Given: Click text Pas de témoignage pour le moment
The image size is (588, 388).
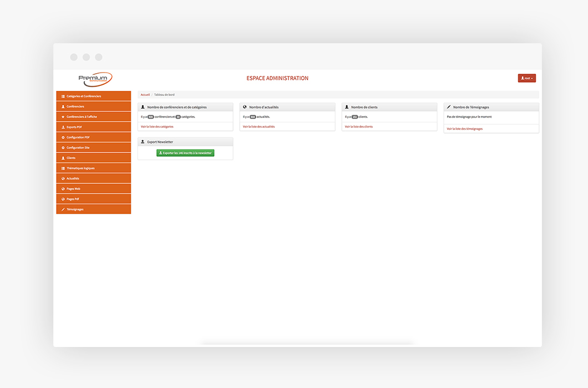Looking at the screenshot, I should click(x=469, y=117).
